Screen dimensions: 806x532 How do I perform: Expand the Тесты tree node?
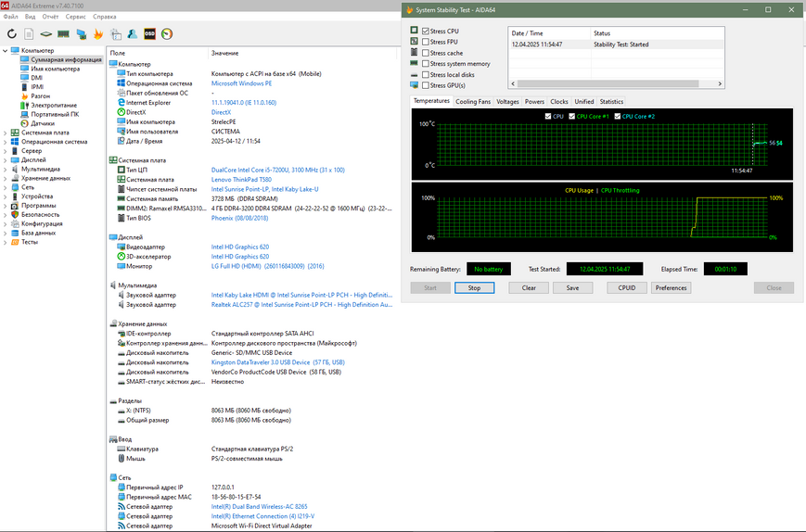(x=6, y=243)
